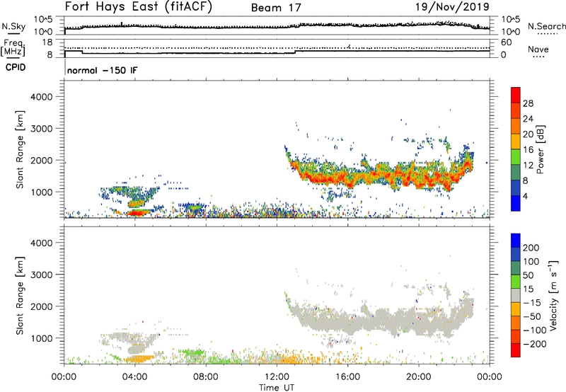Select 'Slant Range [km]' label of power panel
This screenshot has height=392, width=566.
[20, 150]
